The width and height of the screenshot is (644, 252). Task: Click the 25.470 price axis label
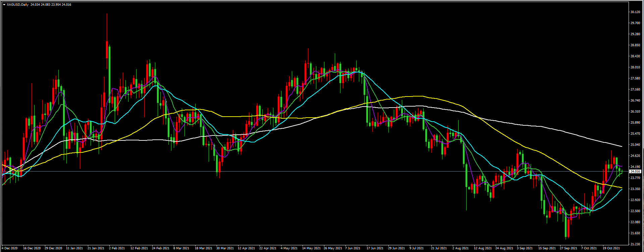click(635, 134)
